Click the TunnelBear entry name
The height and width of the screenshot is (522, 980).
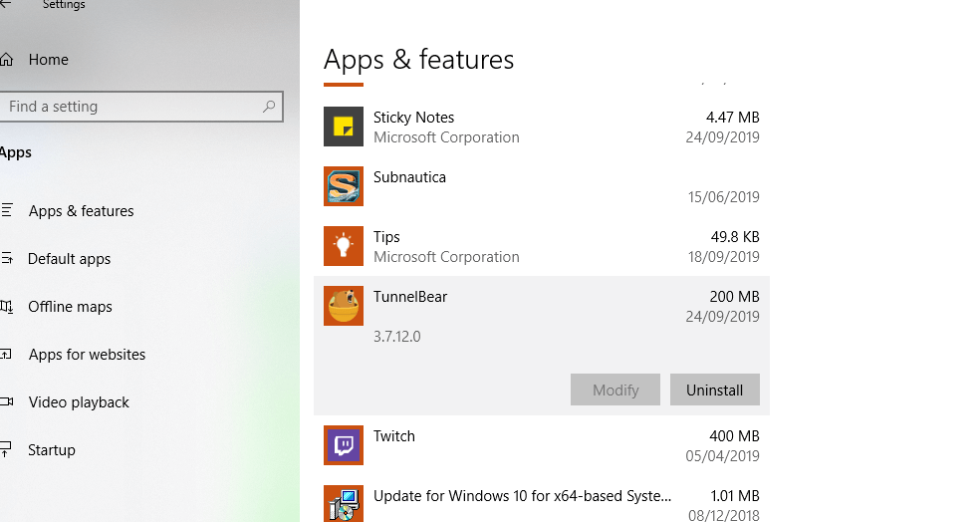point(410,297)
